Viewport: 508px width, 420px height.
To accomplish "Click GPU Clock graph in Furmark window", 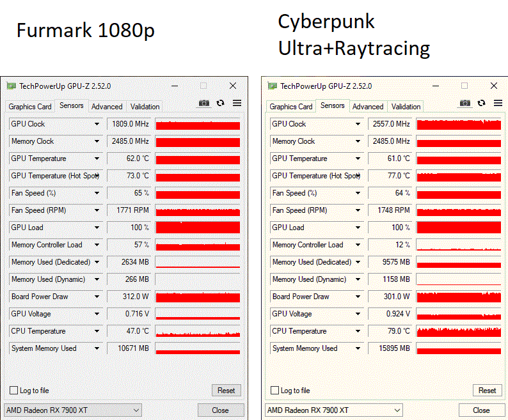I will [198, 124].
